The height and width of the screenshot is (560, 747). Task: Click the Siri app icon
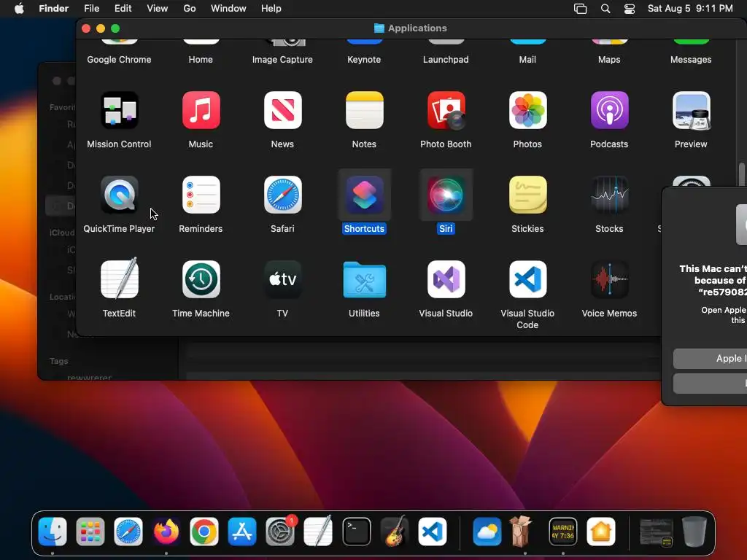click(446, 195)
